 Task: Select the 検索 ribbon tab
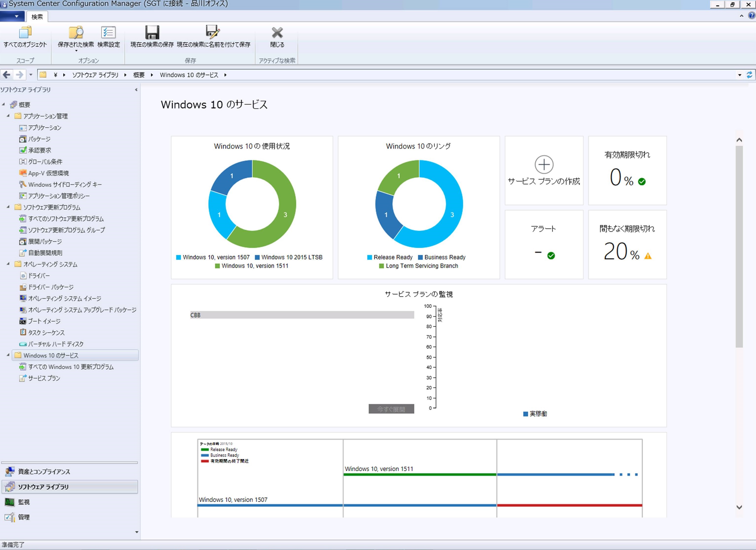[37, 16]
